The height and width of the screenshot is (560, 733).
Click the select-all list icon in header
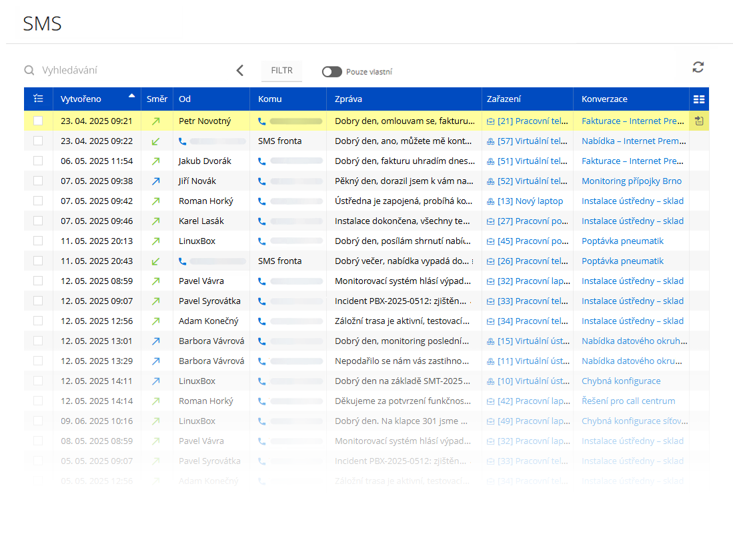(x=38, y=99)
